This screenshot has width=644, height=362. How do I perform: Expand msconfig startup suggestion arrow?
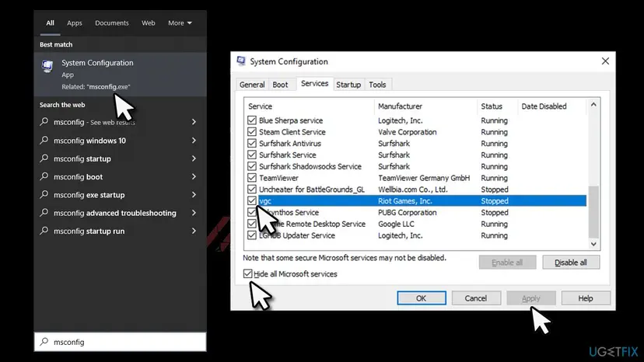(194, 158)
